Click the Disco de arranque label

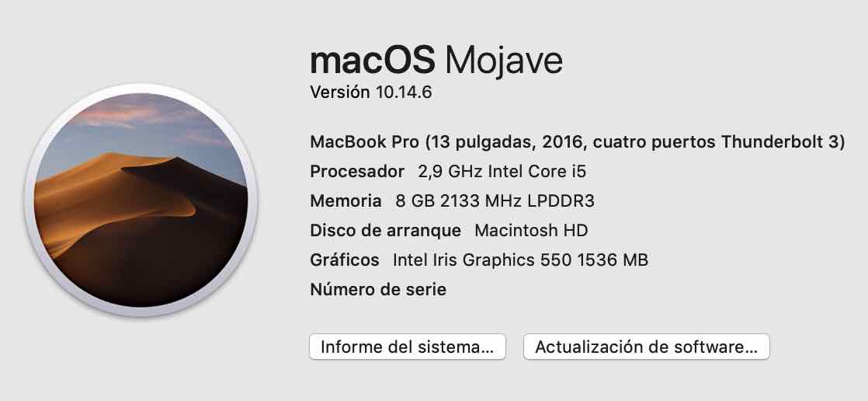click(385, 230)
